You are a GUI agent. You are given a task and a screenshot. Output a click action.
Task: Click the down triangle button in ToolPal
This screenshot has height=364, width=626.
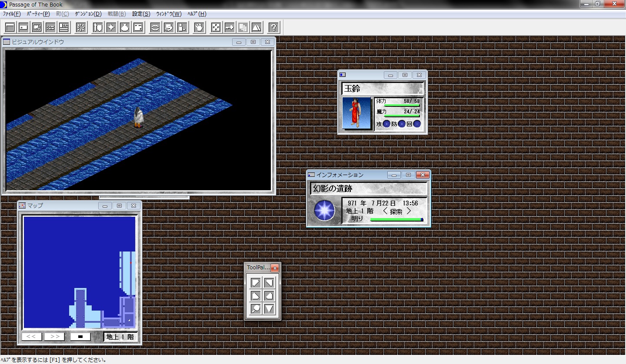(x=269, y=308)
